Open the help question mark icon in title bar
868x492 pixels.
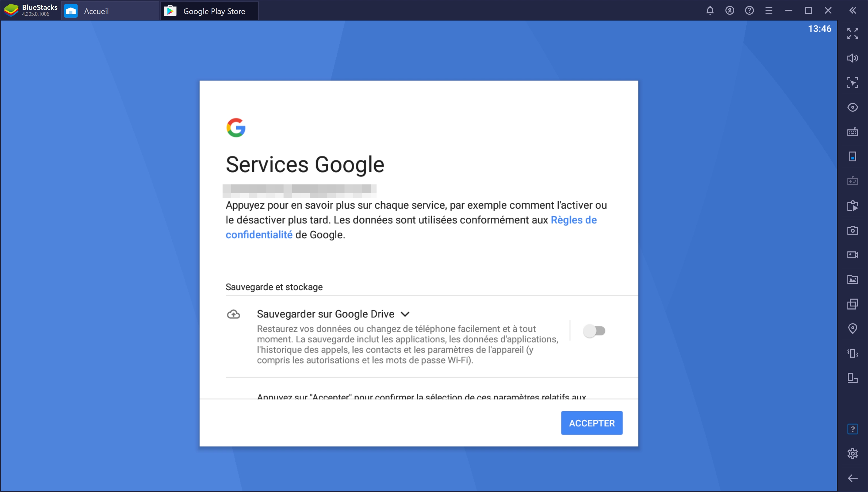pyautogui.click(x=749, y=10)
